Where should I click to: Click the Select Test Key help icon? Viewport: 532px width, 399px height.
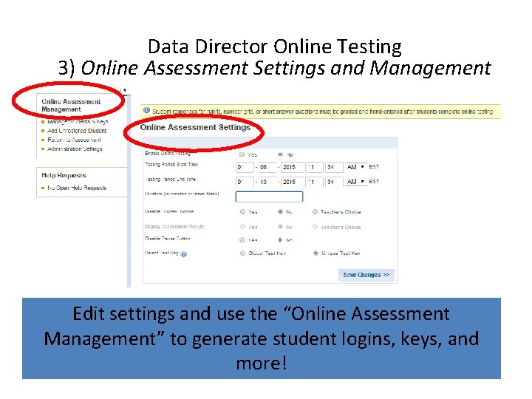coord(183,254)
